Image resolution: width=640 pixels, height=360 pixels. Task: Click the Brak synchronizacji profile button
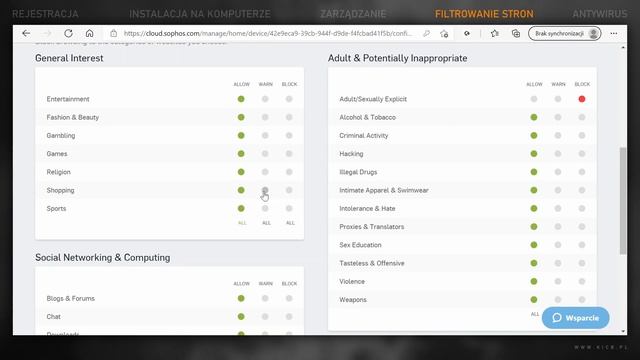[564, 33]
